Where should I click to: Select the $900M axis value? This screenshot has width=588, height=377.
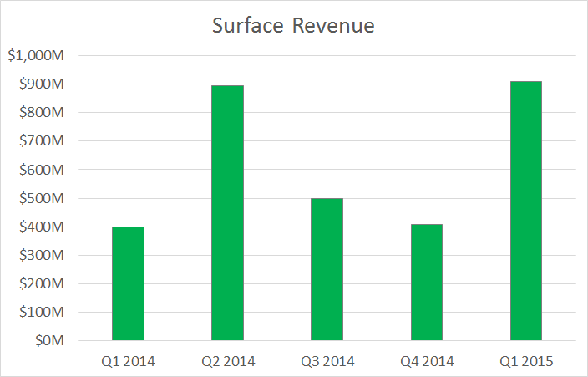[40, 84]
